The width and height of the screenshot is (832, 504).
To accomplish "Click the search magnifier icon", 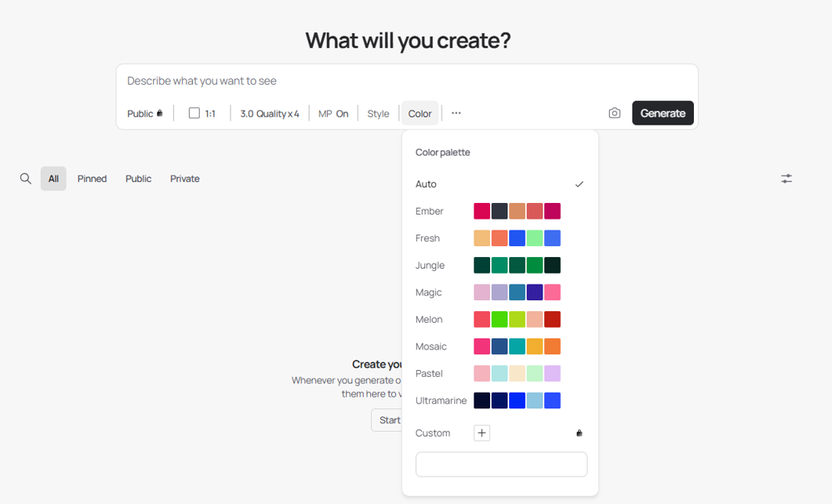I will [x=26, y=179].
